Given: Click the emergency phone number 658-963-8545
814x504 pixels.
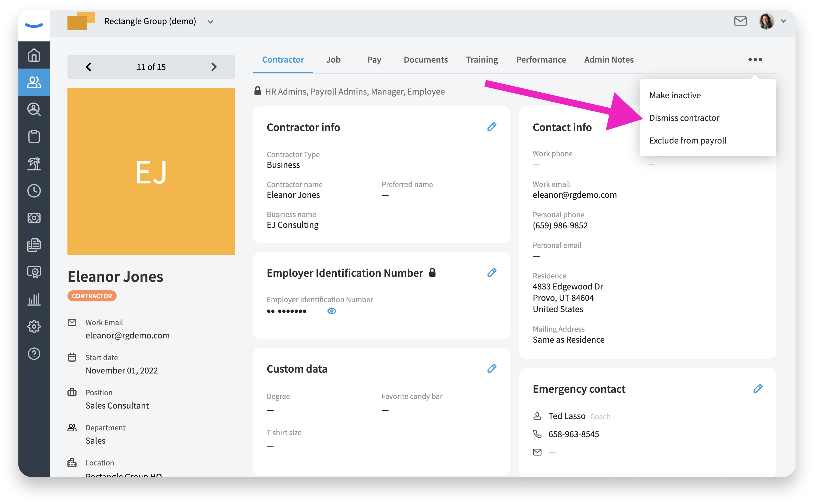Looking at the screenshot, I should click(574, 434).
